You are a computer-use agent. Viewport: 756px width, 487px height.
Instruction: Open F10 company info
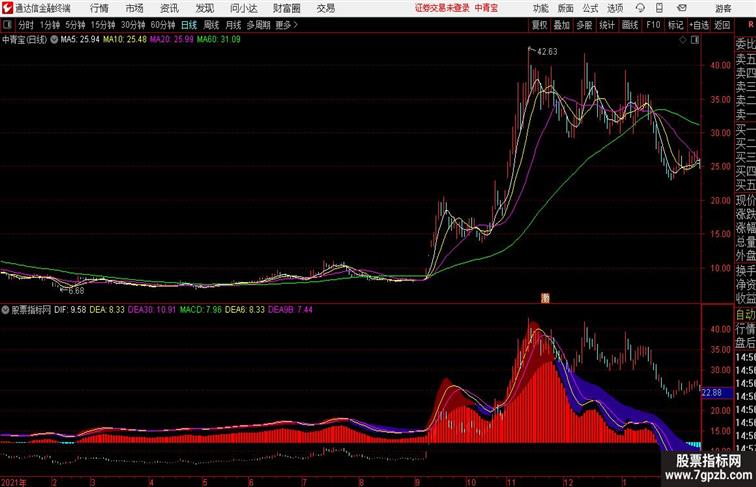pos(653,25)
